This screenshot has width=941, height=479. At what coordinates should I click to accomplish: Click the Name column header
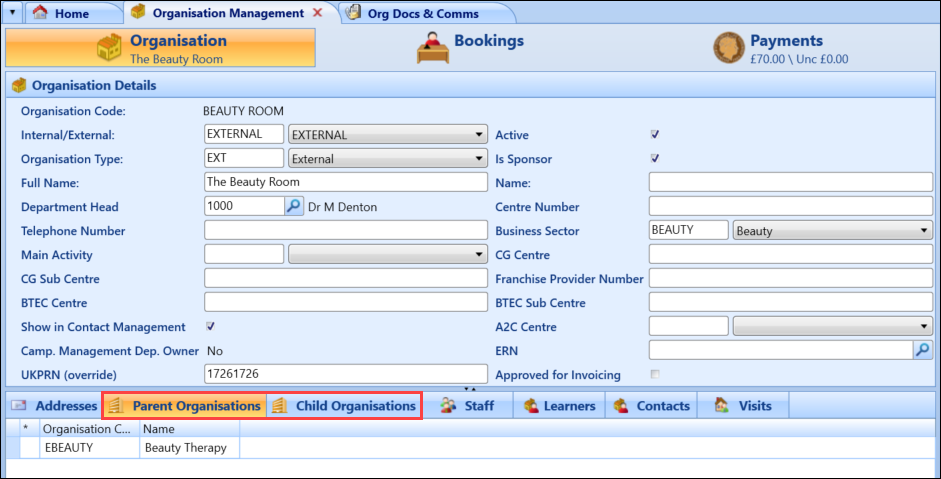coord(190,429)
